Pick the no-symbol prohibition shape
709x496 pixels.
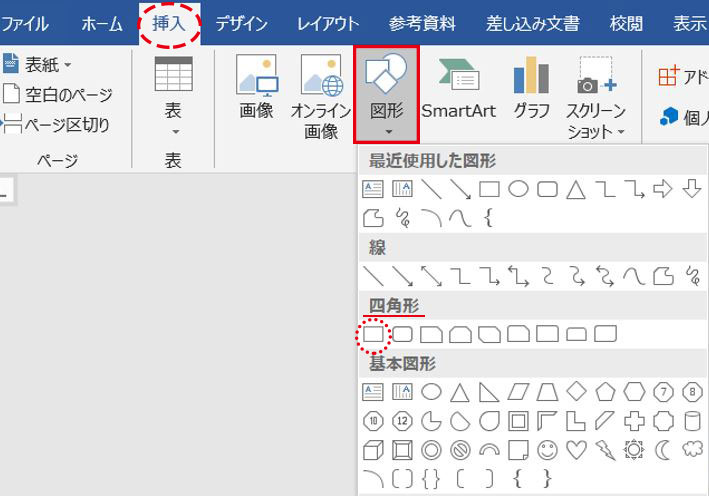[460, 450]
